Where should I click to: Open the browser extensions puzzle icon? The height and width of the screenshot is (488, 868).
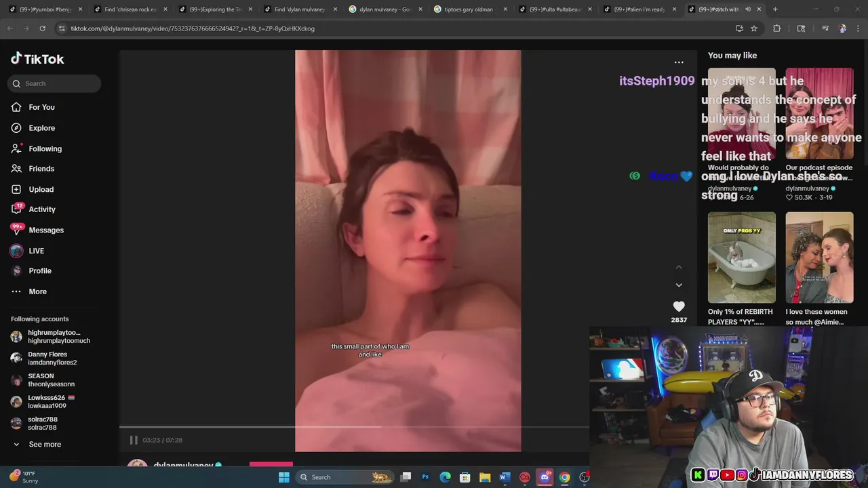[777, 28]
